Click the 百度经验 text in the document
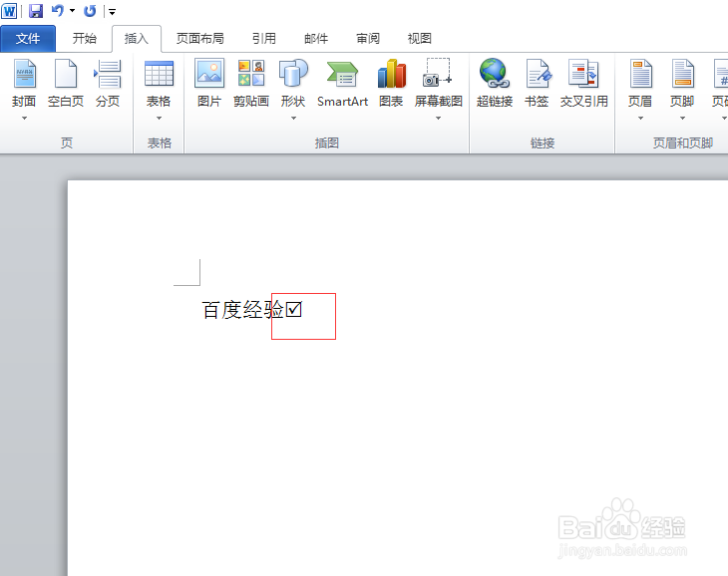 [242, 310]
